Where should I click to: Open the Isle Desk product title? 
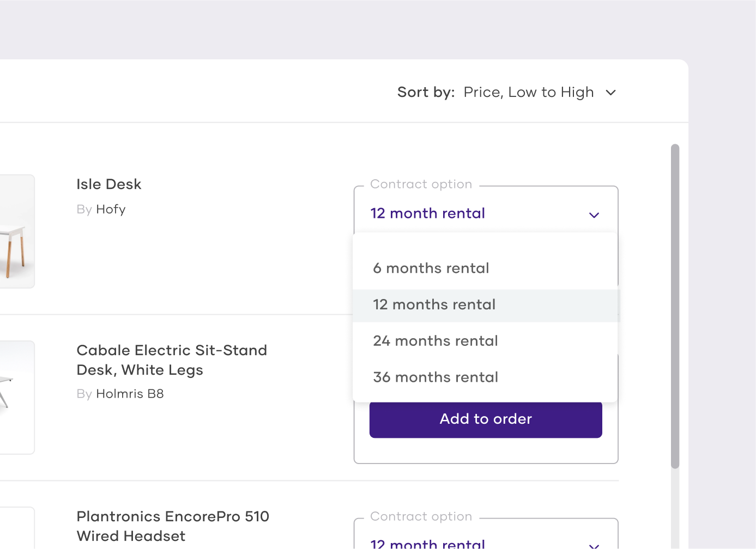(108, 185)
